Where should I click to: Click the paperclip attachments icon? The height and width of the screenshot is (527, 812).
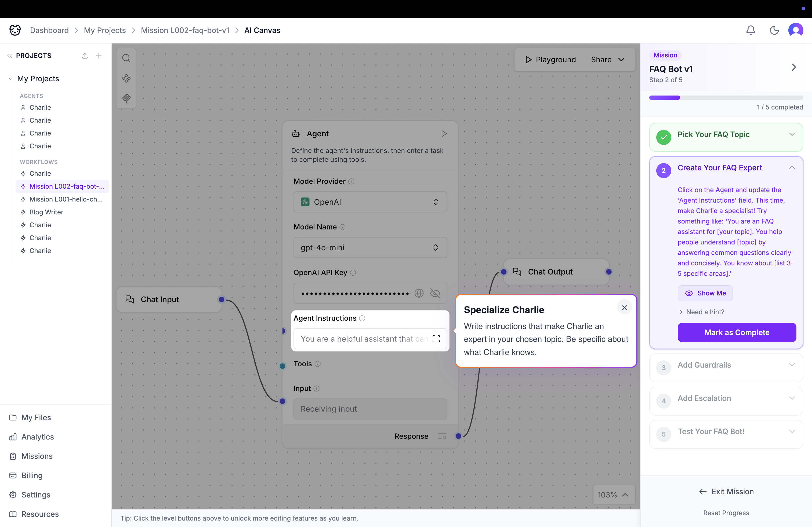point(126,98)
